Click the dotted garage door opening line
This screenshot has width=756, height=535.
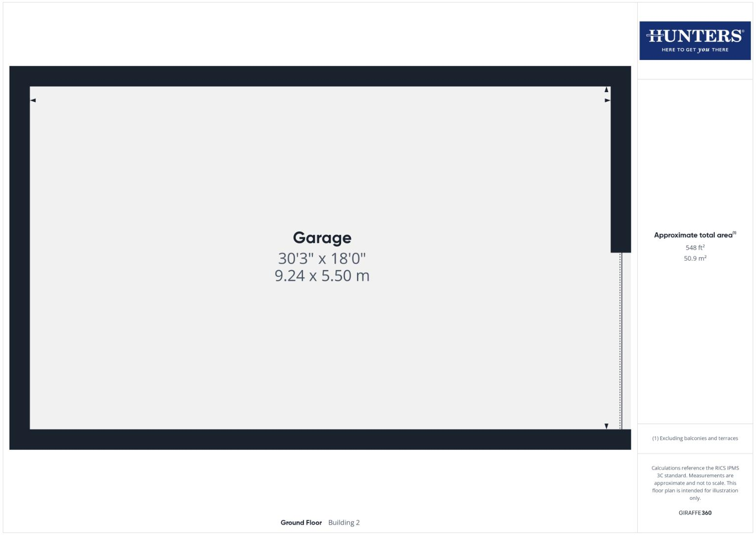tap(620, 341)
